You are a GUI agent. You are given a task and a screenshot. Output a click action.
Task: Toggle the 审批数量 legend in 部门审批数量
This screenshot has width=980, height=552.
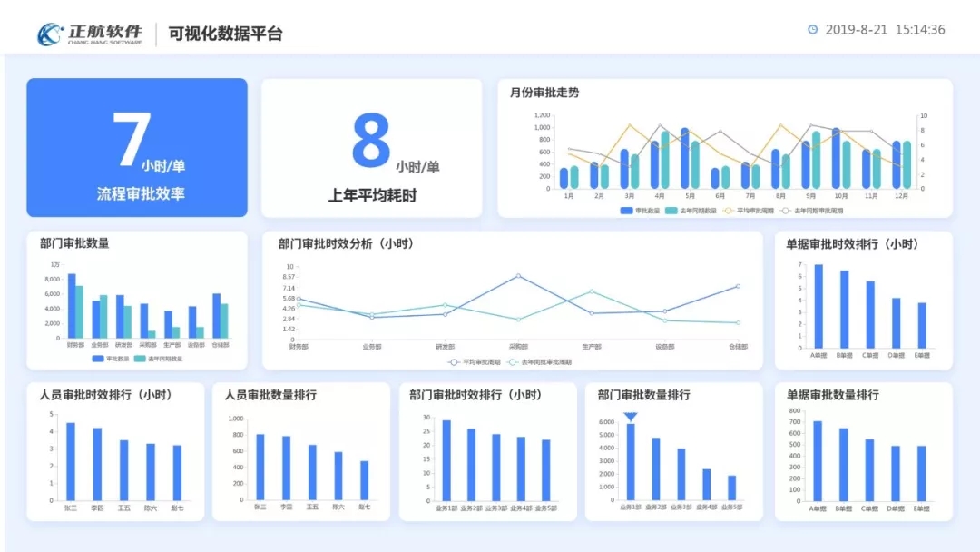tap(111, 359)
